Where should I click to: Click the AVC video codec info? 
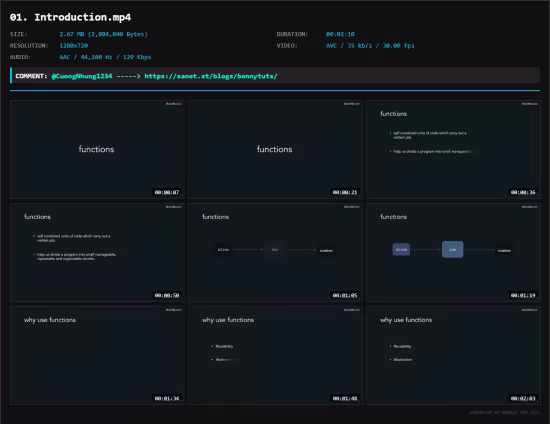pyautogui.click(x=370, y=46)
